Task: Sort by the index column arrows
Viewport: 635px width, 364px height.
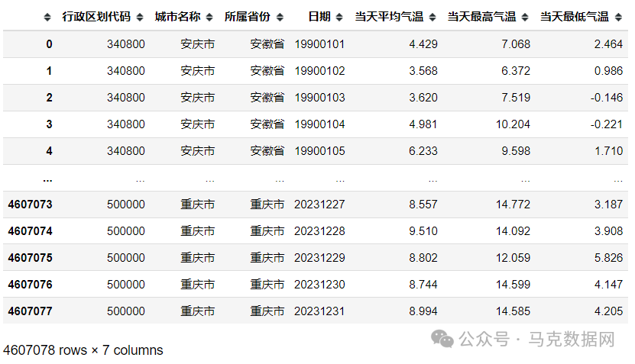Action: (47, 17)
